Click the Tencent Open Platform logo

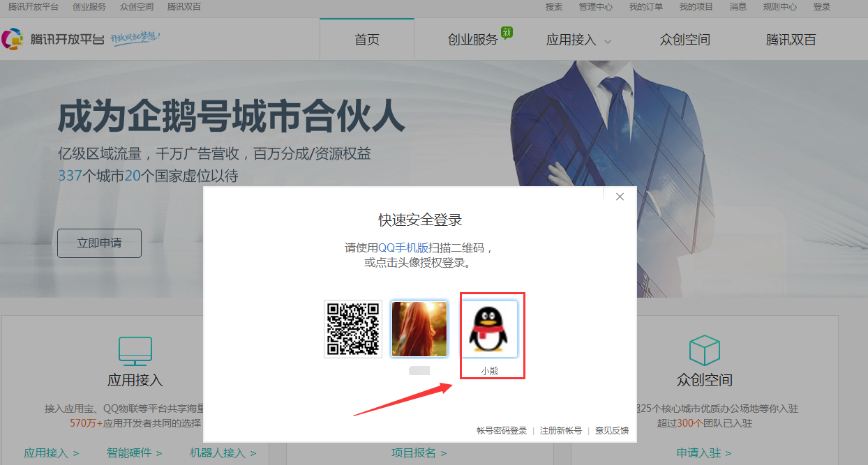point(53,39)
